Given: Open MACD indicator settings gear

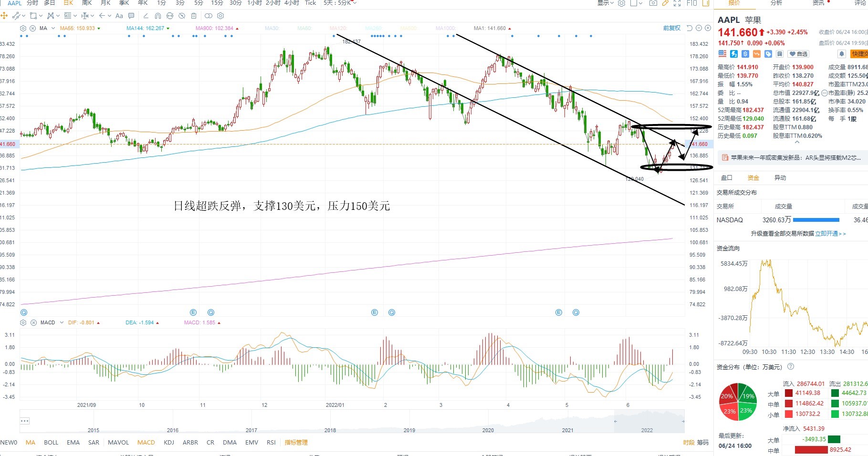Looking at the screenshot, I should coord(23,322).
